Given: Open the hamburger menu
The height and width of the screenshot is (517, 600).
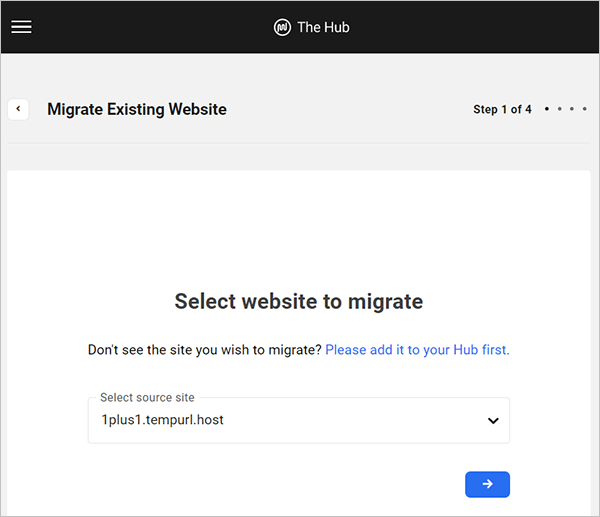Looking at the screenshot, I should point(21,27).
